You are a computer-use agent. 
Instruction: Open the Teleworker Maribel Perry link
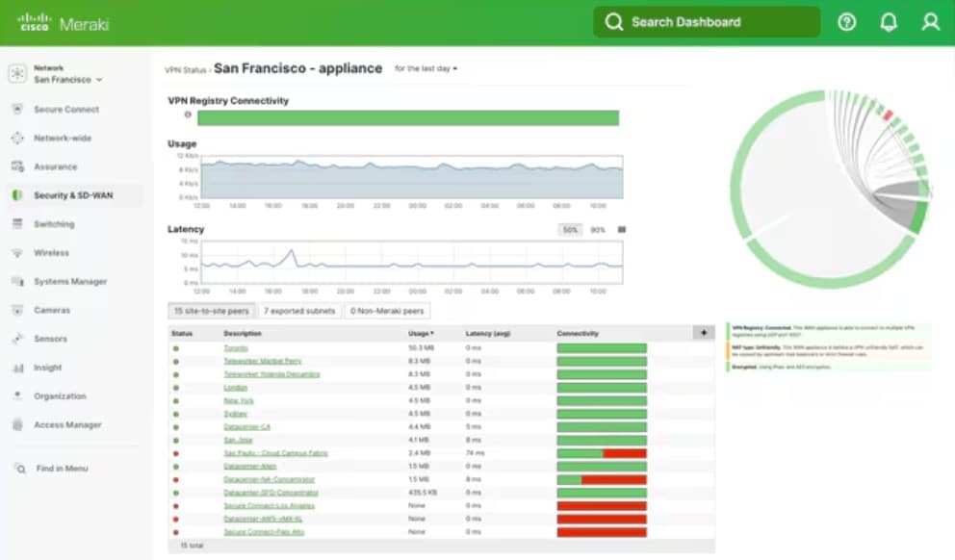263,362
